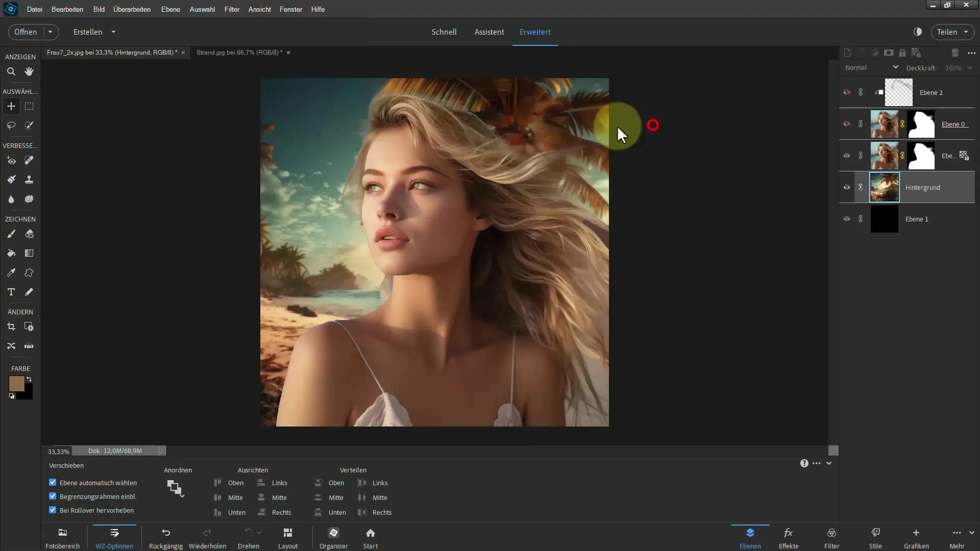The height and width of the screenshot is (551, 980).
Task: Select the Red Eye Removal tool
Action: pos(11,160)
